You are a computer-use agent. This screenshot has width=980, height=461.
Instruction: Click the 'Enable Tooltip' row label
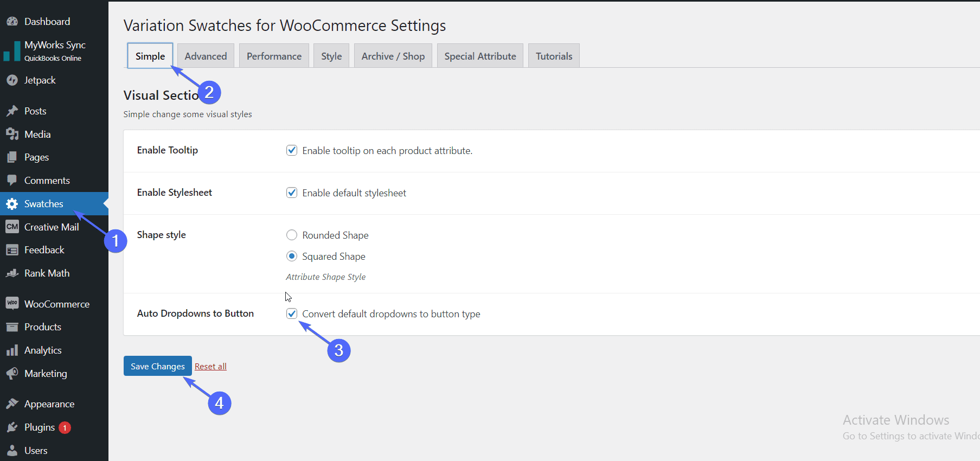[167, 150]
